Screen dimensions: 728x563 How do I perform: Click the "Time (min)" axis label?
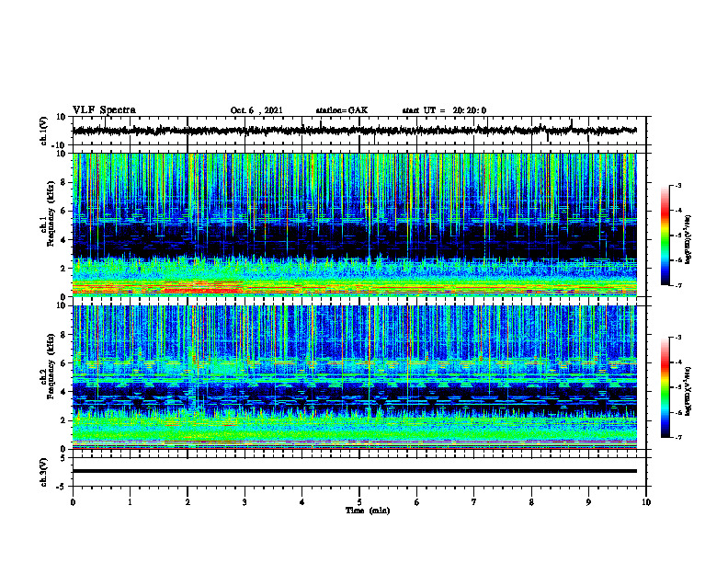[368, 511]
